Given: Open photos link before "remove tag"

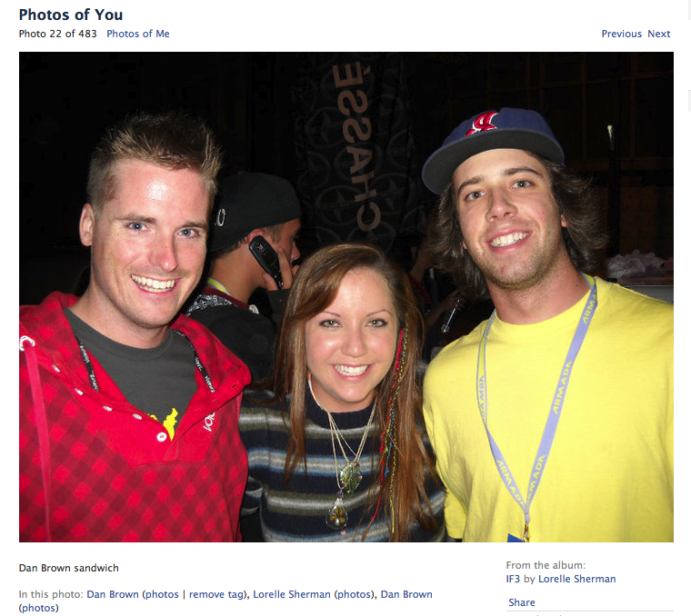Looking at the screenshot, I should 162,594.
